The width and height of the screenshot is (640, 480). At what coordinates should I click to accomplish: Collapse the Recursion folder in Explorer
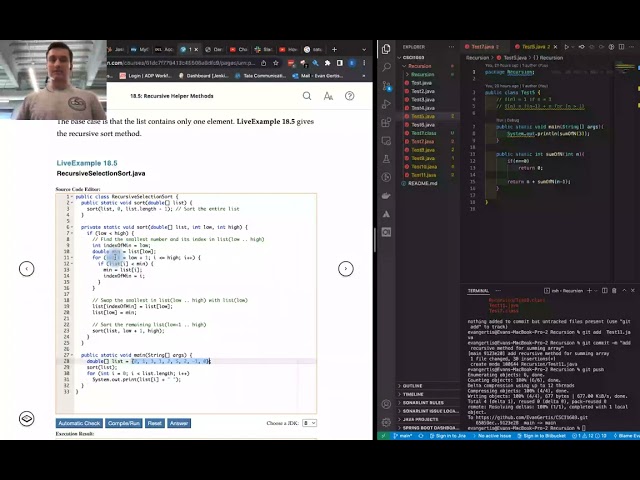[x=427, y=66]
